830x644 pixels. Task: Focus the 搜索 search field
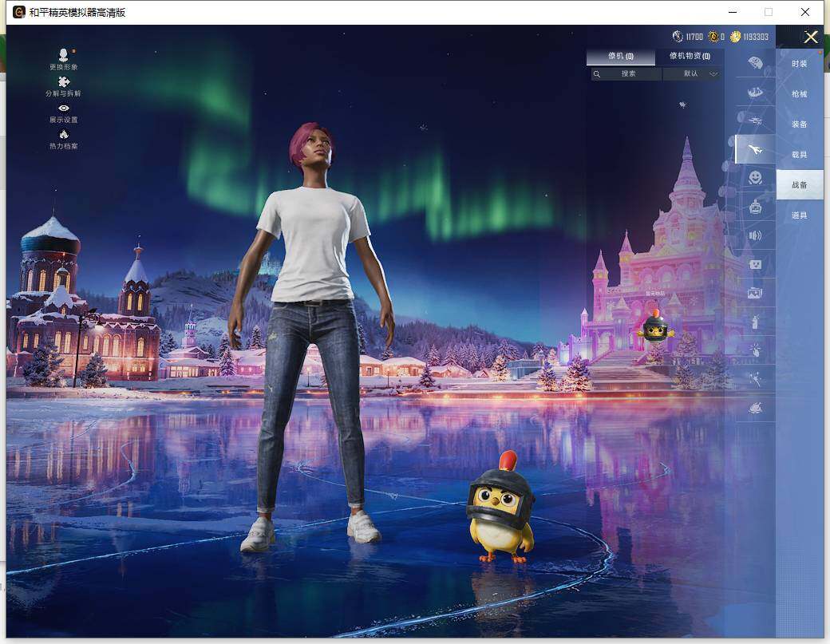pos(626,73)
